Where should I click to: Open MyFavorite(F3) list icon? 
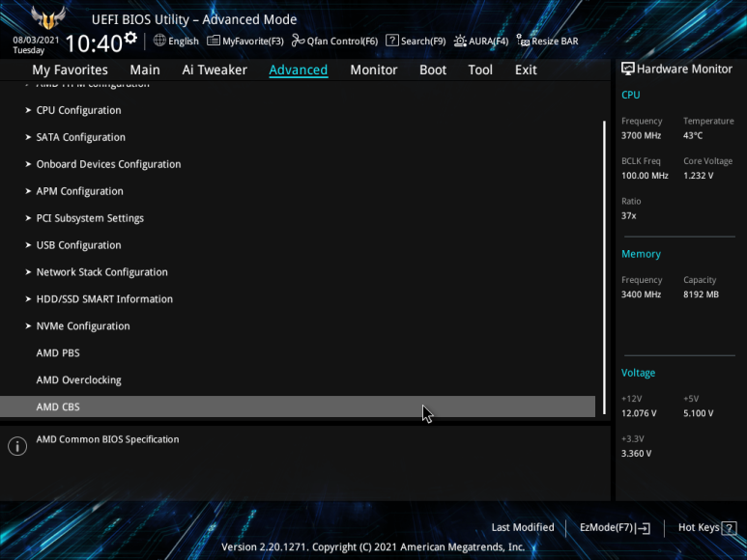click(x=214, y=41)
